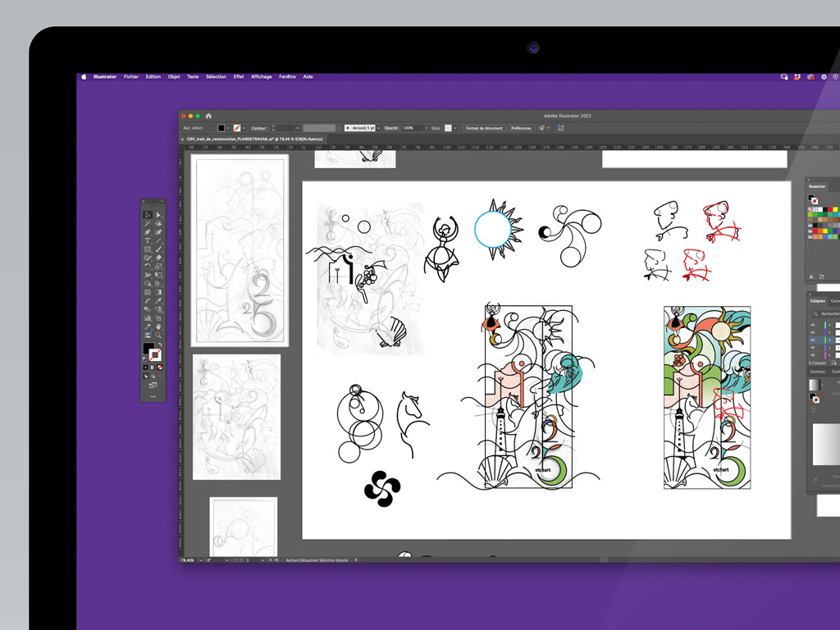This screenshot has width=840, height=630.
Task: Open the Edition menu
Action: pyautogui.click(x=153, y=76)
